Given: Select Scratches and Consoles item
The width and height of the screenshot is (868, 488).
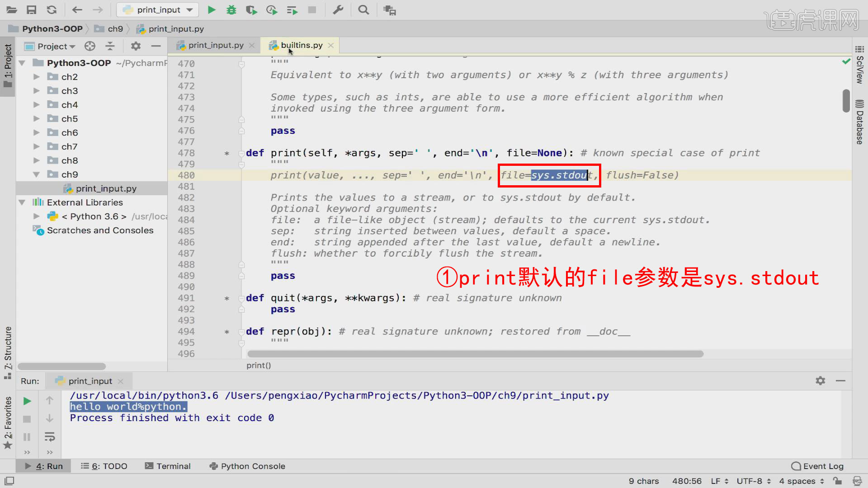Looking at the screenshot, I should pos(100,230).
